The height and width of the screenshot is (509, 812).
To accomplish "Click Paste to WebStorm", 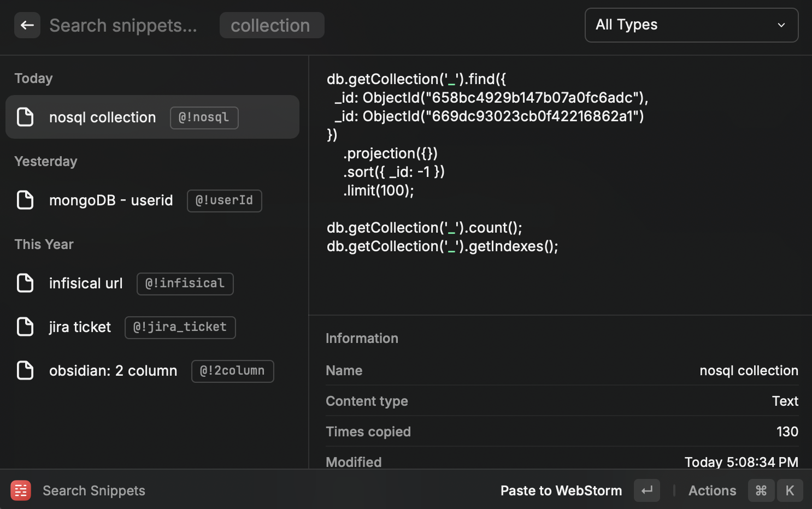I will [561, 490].
